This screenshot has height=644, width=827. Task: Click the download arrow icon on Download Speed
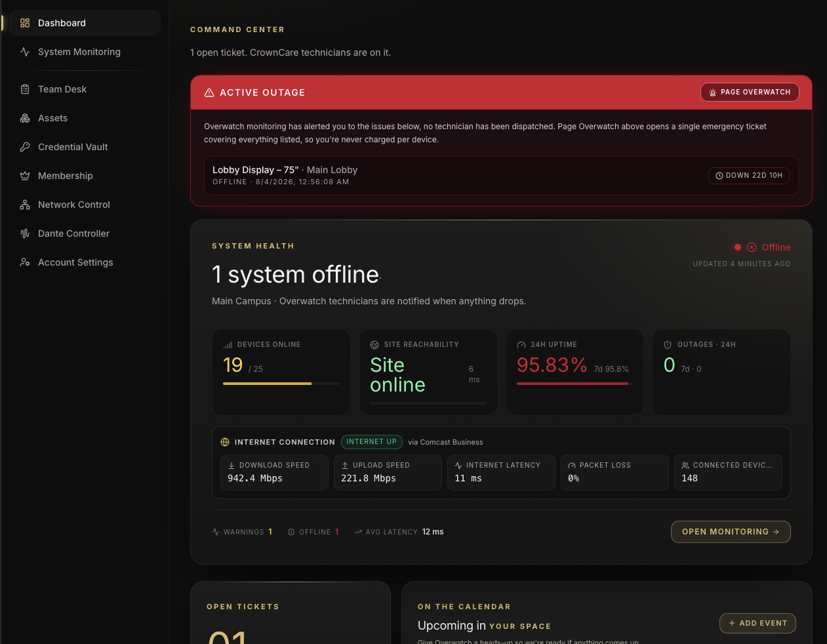coord(232,466)
